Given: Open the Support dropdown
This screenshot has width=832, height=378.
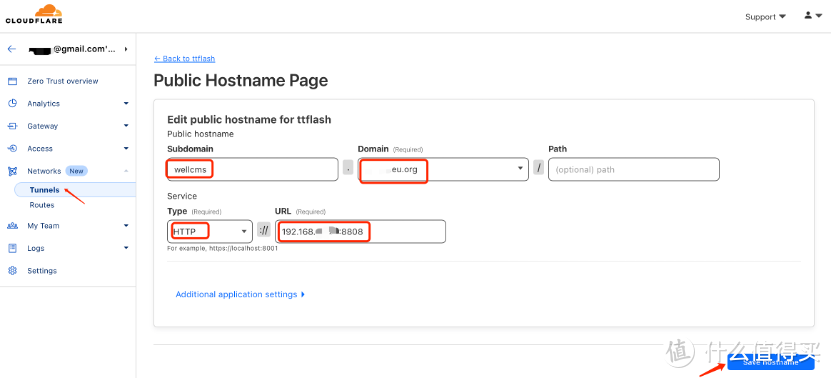Looking at the screenshot, I should tap(765, 17).
